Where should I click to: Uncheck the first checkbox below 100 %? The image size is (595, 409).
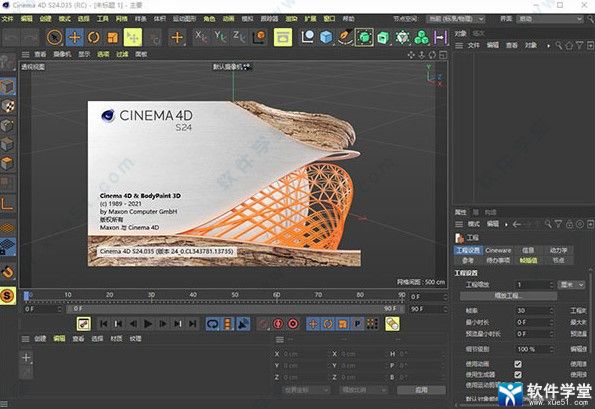pos(518,364)
